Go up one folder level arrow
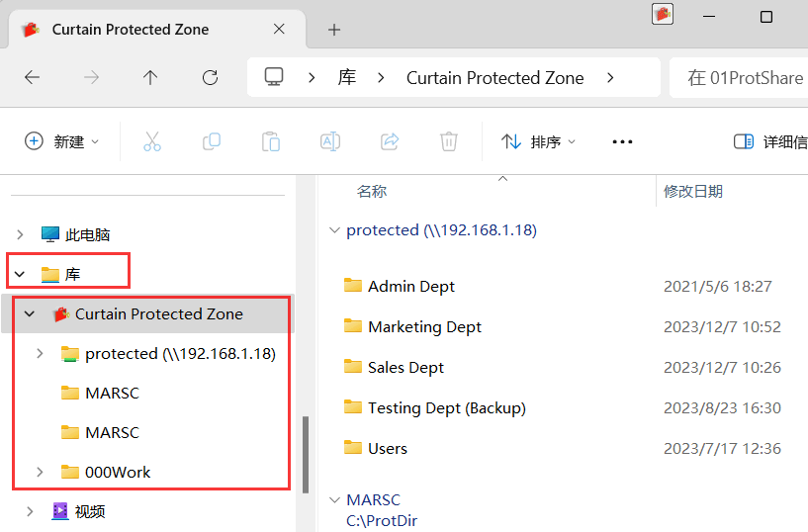This screenshot has height=532, width=808. click(150, 78)
